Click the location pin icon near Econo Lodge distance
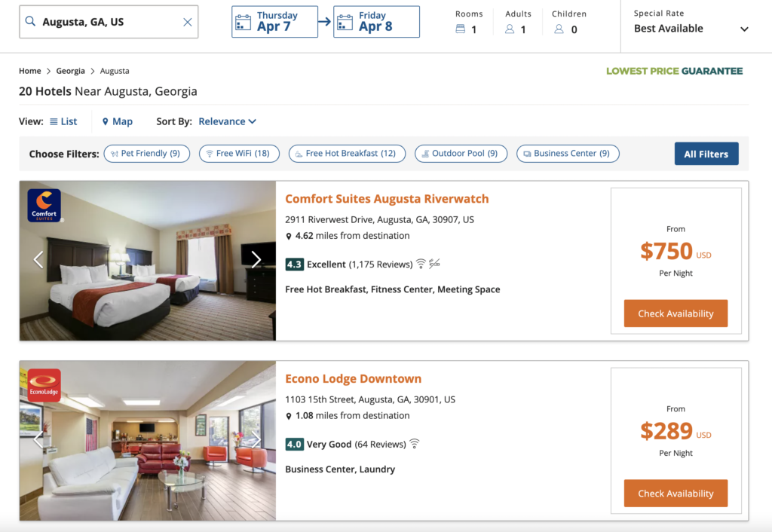Screen dimensions: 772x532 [289, 415]
